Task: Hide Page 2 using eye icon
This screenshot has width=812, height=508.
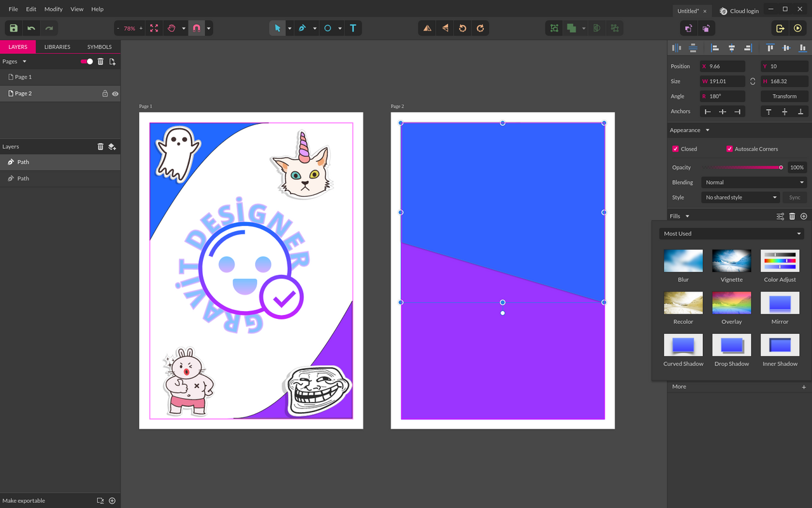Action: point(115,93)
